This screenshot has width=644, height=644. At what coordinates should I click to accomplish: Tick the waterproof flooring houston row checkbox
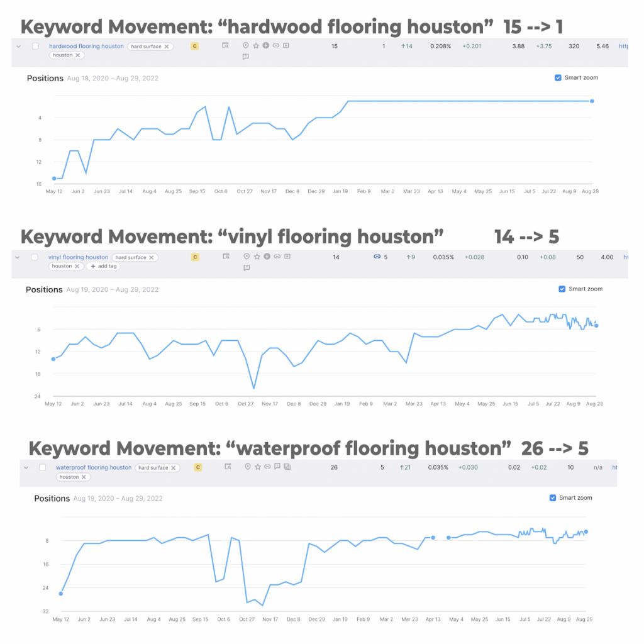[42, 467]
